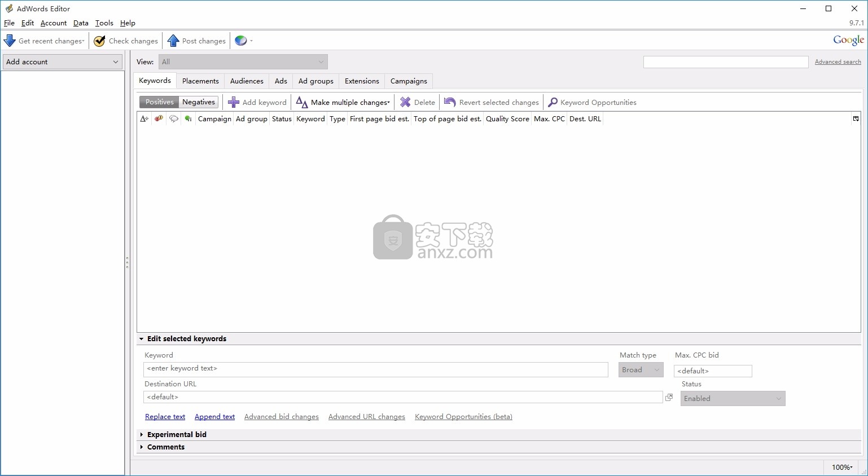The height and width of the screenshot is (476, 868).
Task: Switch to the Campaigns tab
Action: click(x=409, y=81)
